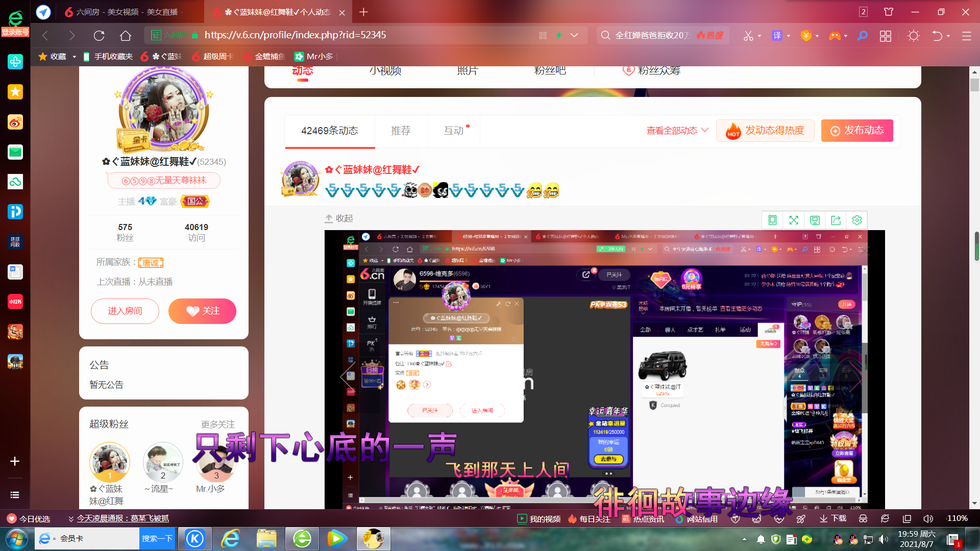The width and height of the screenshot is (980, 551).
Task: Open the four-squares apps grid icon
Action: (x=886, y=36)
